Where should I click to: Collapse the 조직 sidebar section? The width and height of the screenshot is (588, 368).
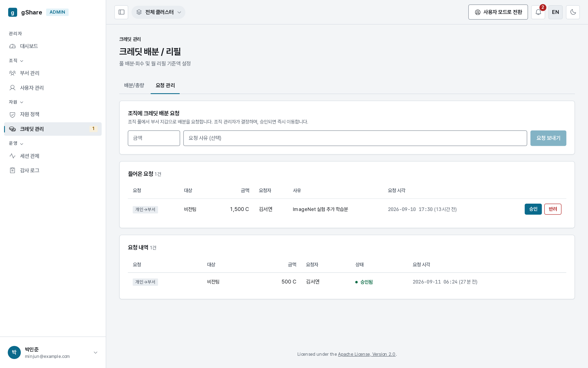click(16, 61)
